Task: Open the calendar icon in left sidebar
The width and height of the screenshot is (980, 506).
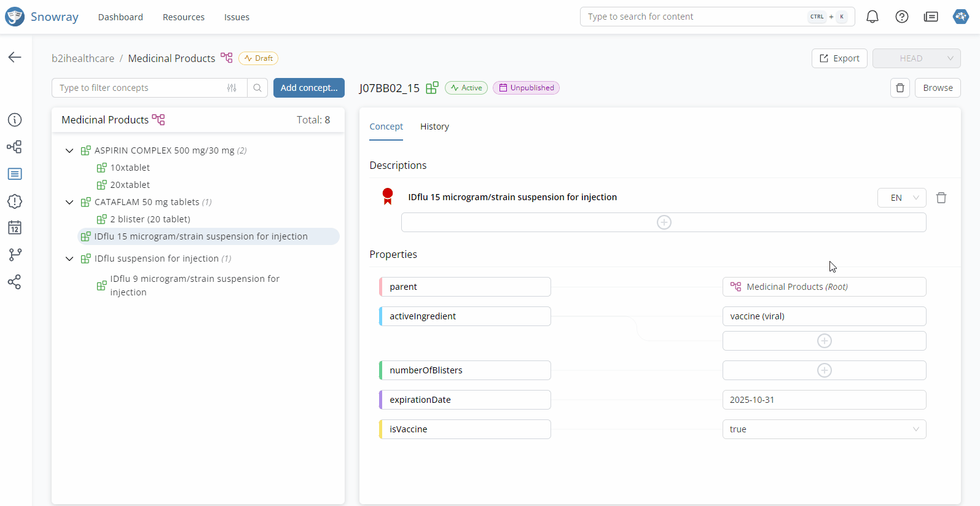Action: pos(15,228)
